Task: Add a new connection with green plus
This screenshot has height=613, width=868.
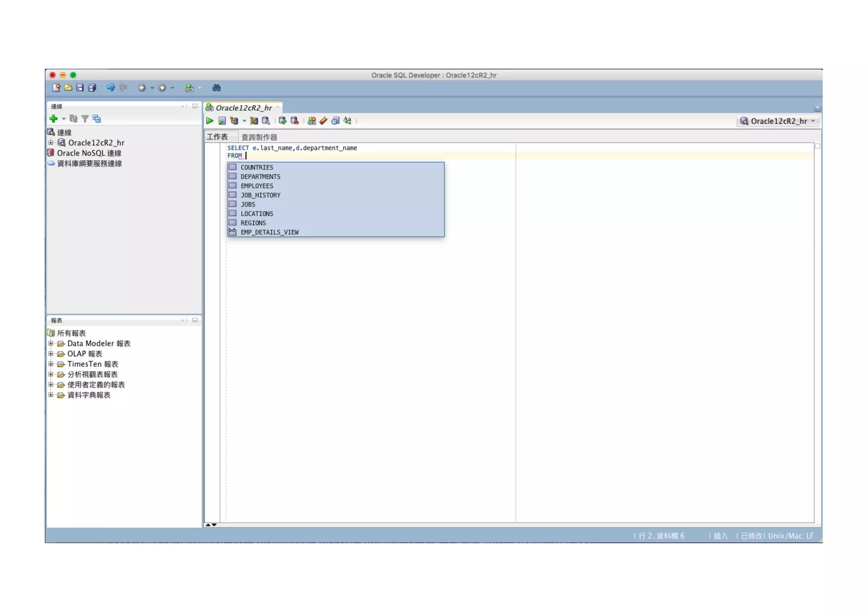Action: [53, 119]
